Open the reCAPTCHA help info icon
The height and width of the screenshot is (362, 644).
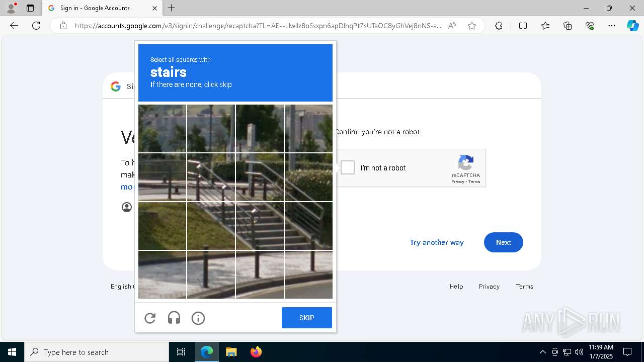(x=198, y=318)
